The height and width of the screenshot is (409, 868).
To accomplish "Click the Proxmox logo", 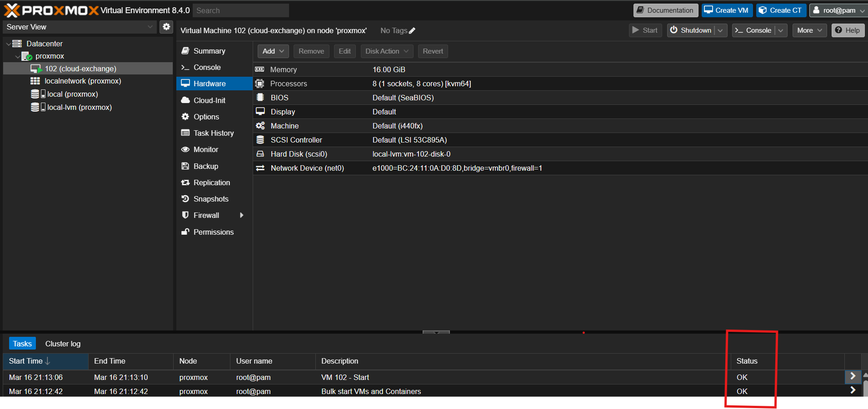I will tap(51, 10).
